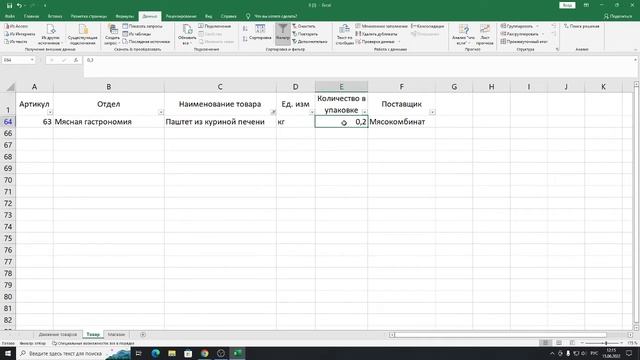
Task: Click Sort Z to A descending icon
Action: click(245, 39)
